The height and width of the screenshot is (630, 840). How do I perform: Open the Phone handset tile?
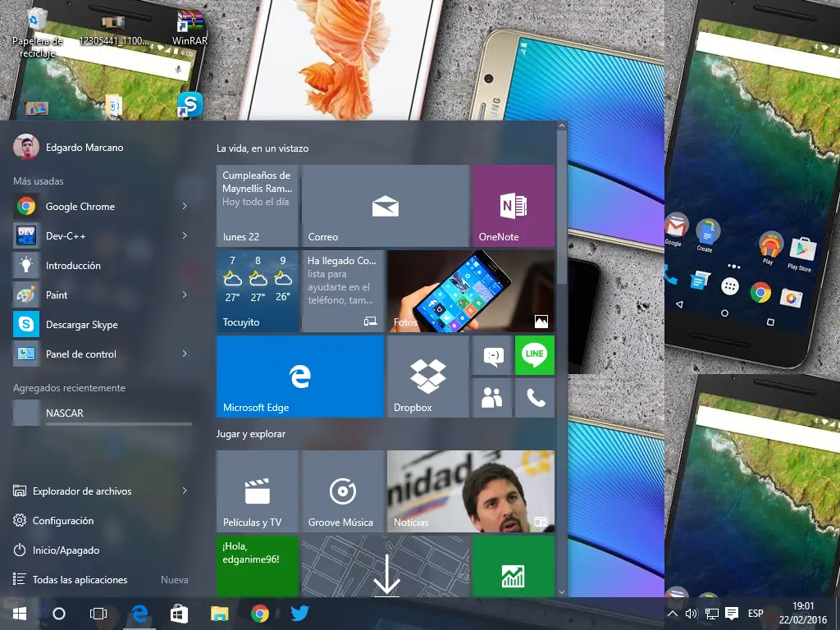click(535, 398)
